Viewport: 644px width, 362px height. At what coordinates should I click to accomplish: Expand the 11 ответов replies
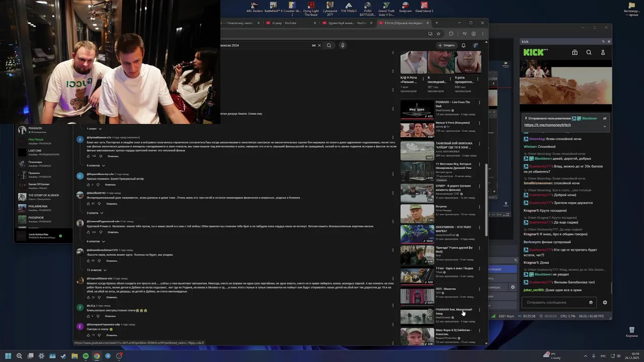point(96,270)
